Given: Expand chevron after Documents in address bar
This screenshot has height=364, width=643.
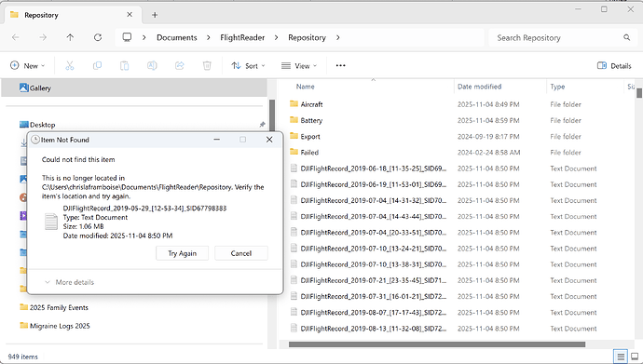Looking at the screenshot, I should click(209, 37).
